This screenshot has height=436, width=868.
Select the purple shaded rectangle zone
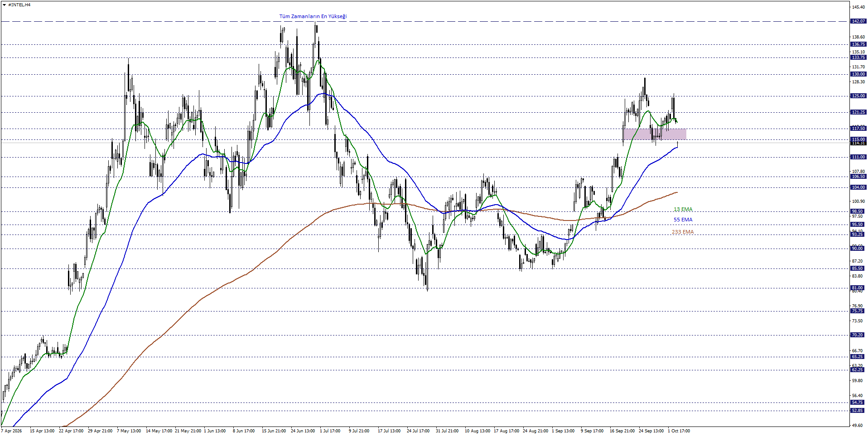pyautogui.click(x=655, y=134)
